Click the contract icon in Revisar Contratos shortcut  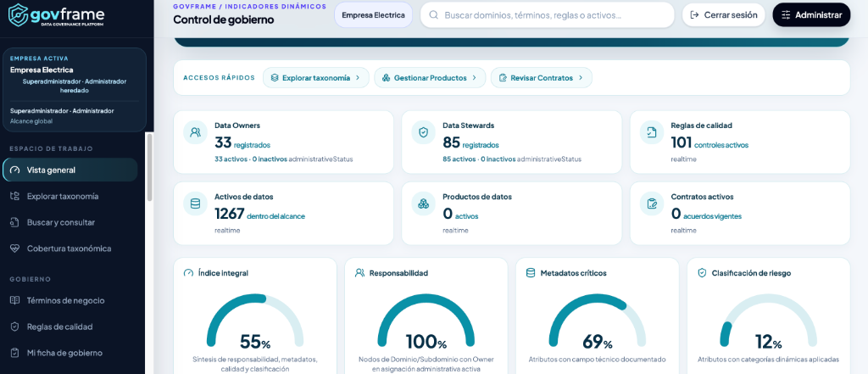point(503,77)
